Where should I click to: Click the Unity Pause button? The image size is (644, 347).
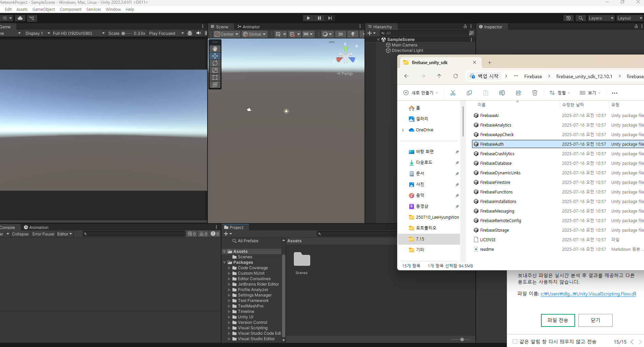tap(319, 18)
